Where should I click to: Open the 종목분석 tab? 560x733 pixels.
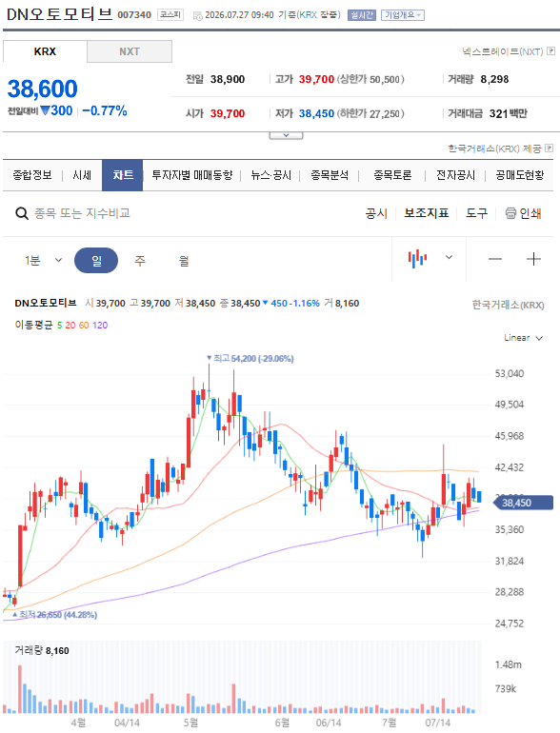click(330, 175)
